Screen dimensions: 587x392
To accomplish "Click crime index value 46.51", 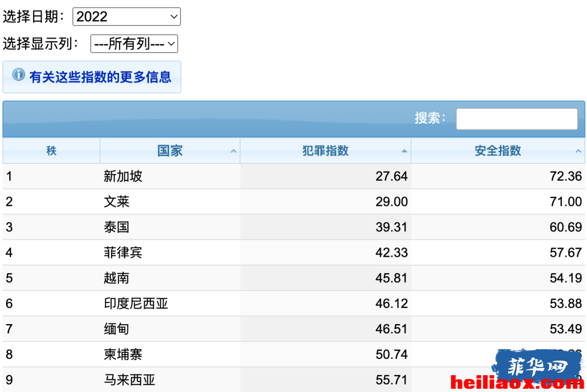I will point(391,329).
